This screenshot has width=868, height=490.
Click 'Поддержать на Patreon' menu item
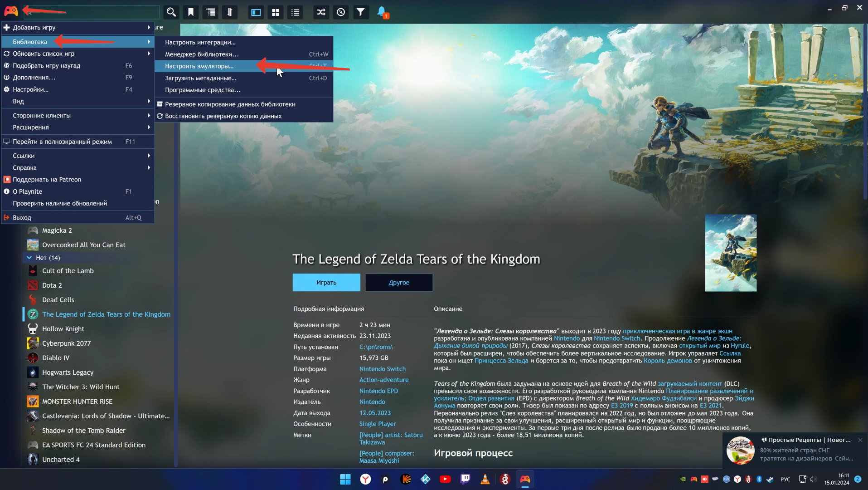[x=78, y=180]
